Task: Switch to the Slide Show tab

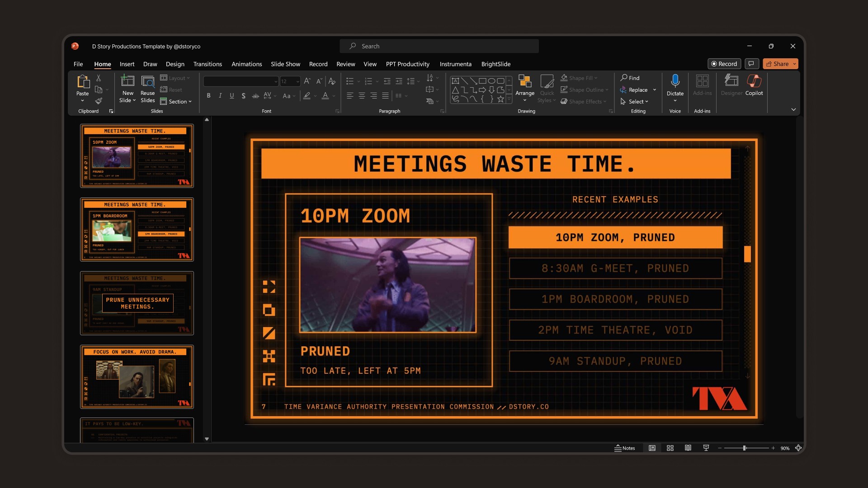Action: (x=285, y=64)
